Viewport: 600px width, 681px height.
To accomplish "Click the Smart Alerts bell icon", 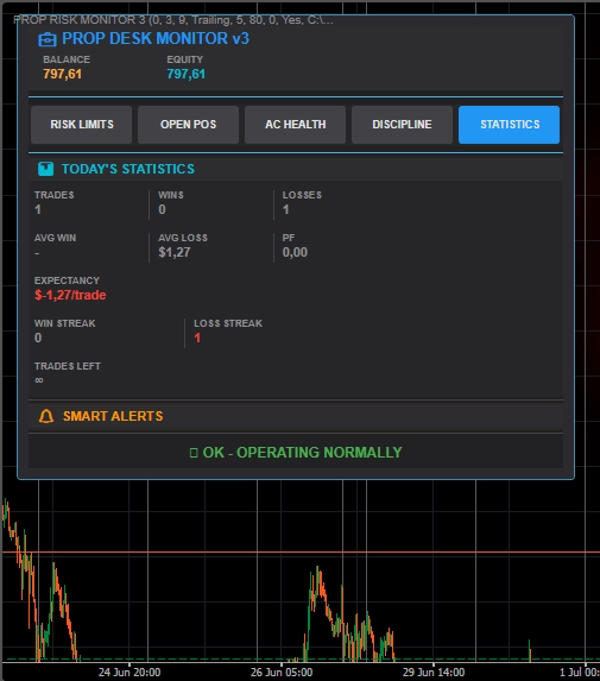I will click(46, 416).
